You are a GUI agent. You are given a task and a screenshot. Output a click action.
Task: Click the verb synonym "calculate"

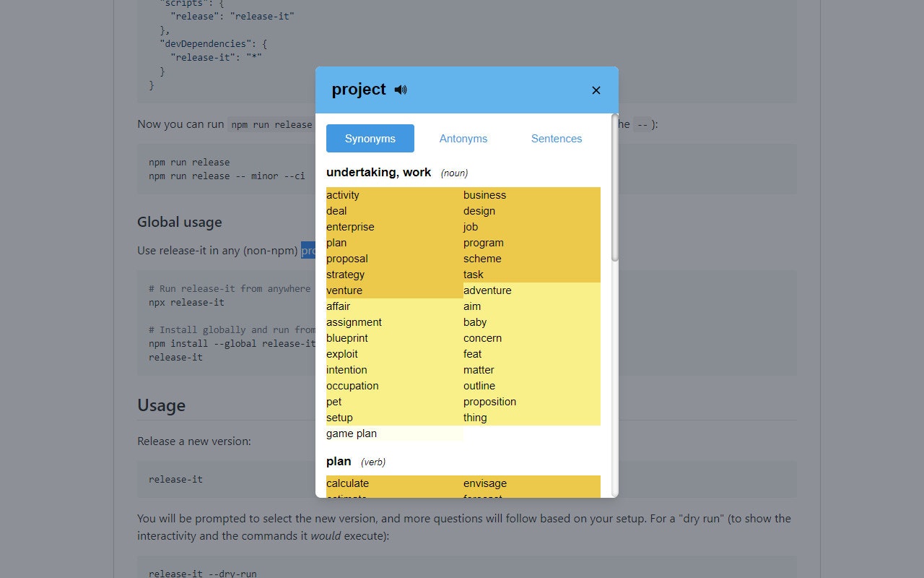[347, 483]
